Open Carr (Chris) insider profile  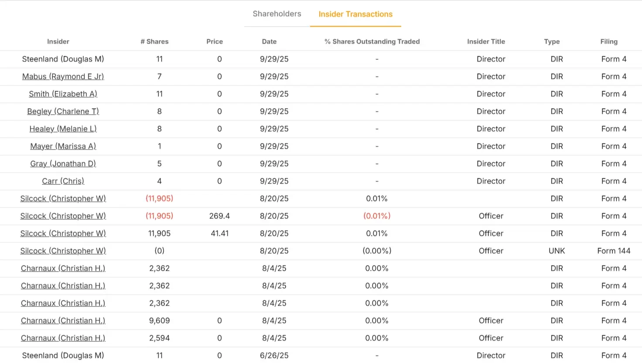tap(63, 181)
